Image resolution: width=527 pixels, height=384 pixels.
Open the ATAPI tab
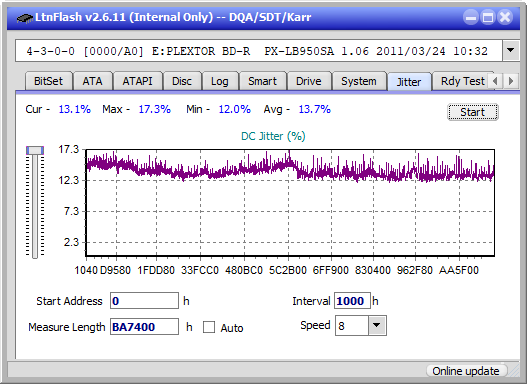137,81
